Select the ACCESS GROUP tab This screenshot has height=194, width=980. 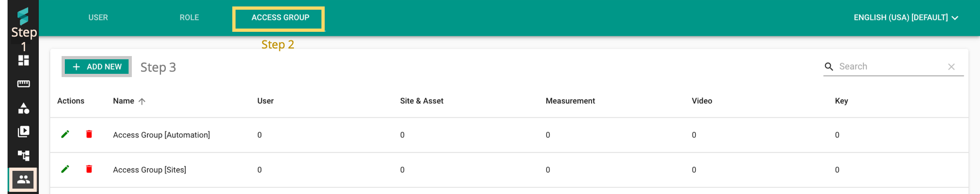tap(280, 18)
